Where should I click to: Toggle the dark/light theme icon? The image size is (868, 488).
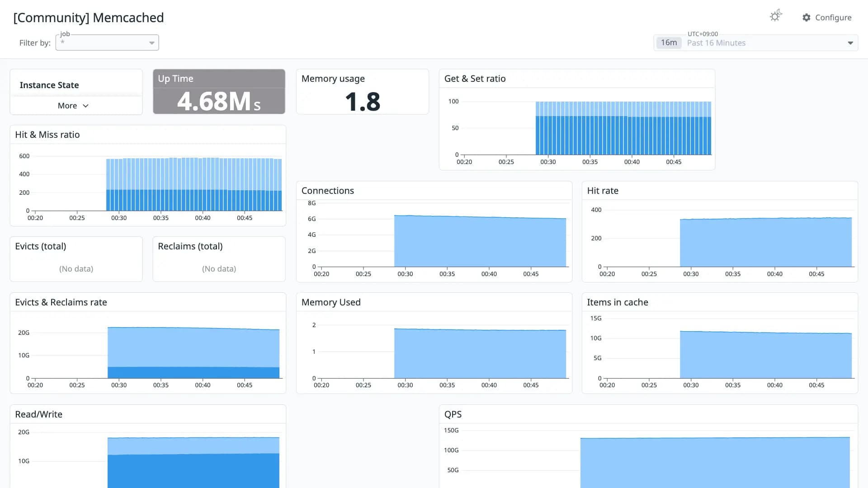pos(776,16)
